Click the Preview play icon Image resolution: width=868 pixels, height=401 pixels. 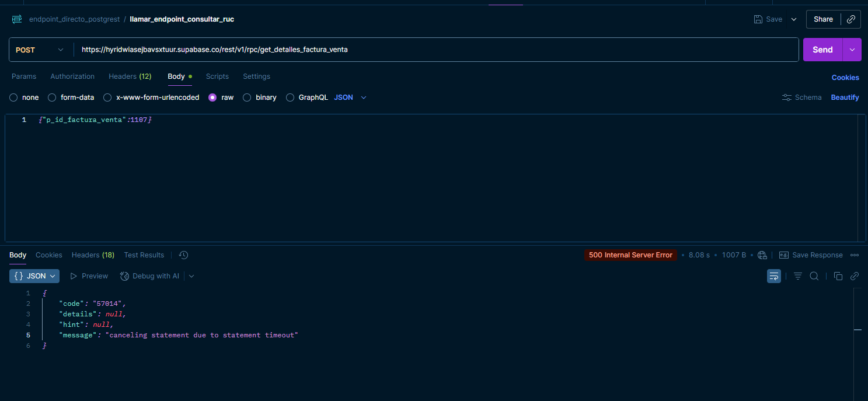pyautogui.click(x=74, y=276)
